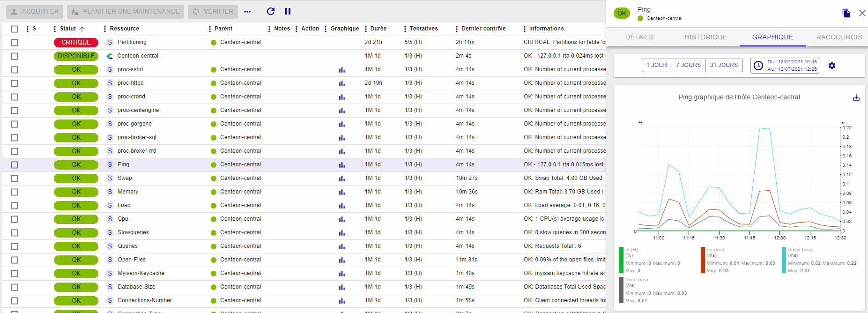
Task: Click the Centreon-central host logo icon
Action: [x=110, y=56]
